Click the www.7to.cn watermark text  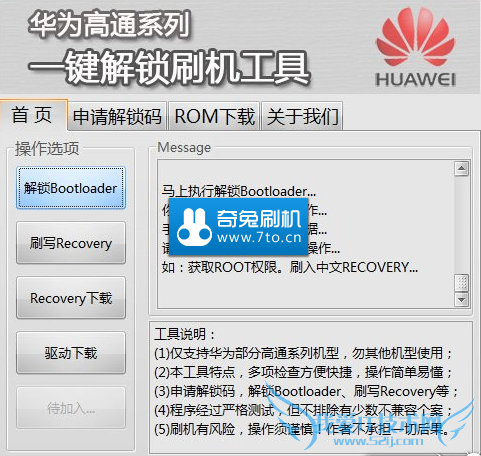click(259, 238)
